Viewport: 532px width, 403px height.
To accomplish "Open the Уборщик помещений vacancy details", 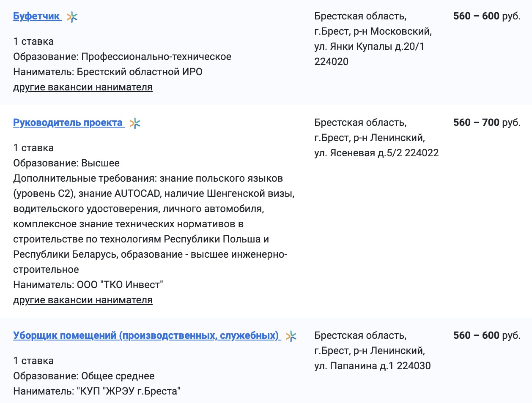I will click(146, 335).
